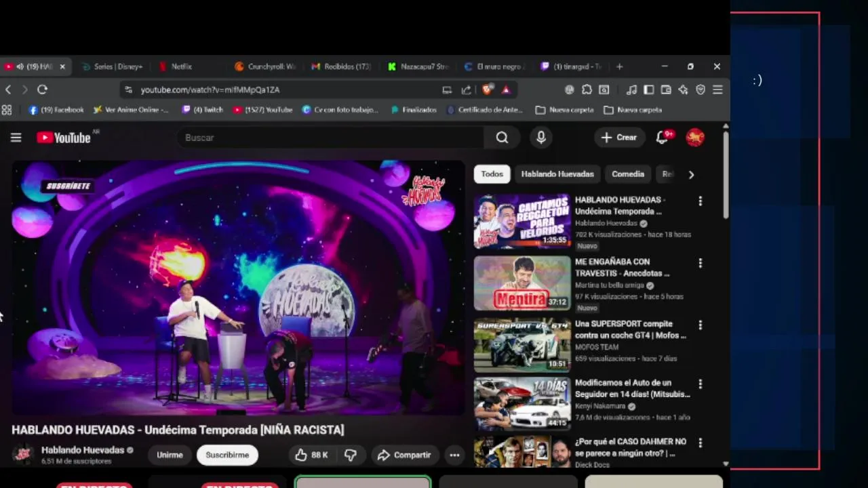Open the Brave Wallet icon
Screen dimensions: 868x488
coord(666,89)
